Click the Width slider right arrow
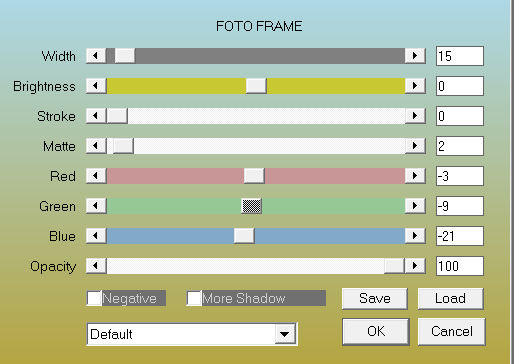Viewport: 514px width, 364px height. click(415, 56)
